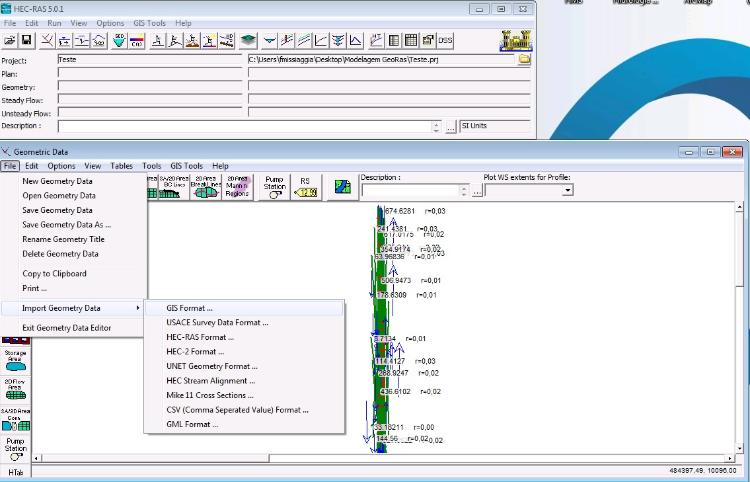Click the background map layers icon

point(343,187)
